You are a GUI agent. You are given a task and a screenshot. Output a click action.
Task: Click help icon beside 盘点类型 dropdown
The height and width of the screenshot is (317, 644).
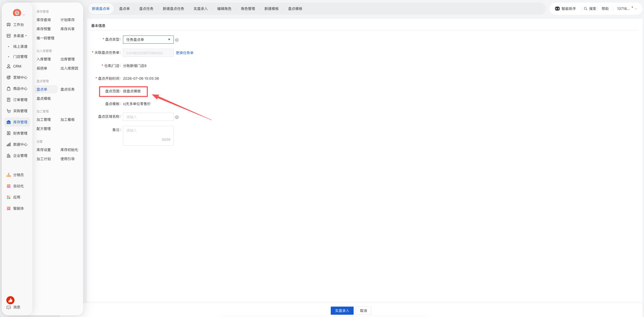click(x=177, y=40)
